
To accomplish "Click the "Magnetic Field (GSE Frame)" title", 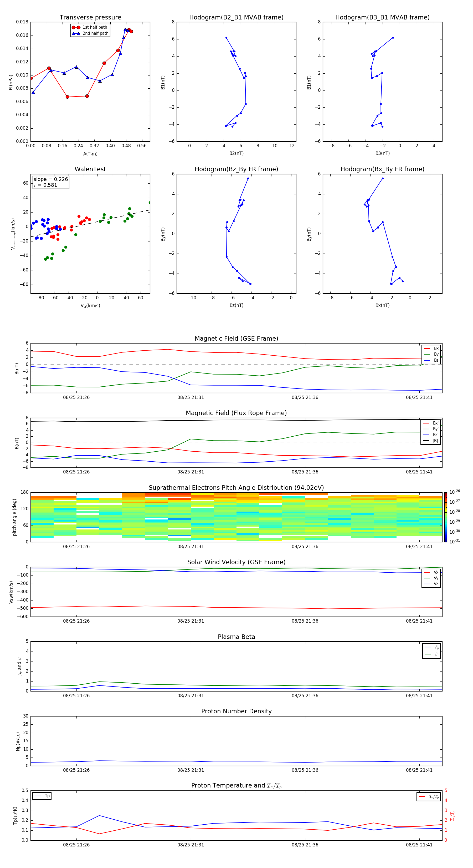I will (x=236, y=339).
